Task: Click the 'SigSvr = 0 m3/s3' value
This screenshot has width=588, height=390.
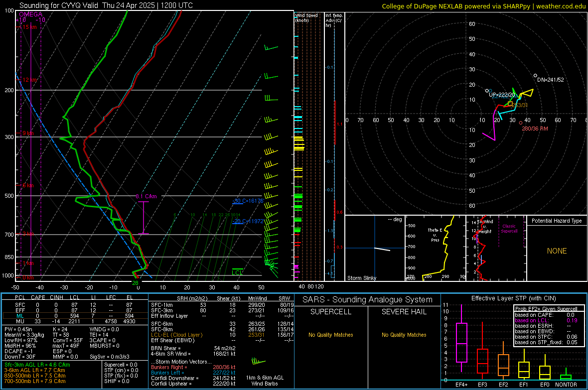Action: coord(110,357)
